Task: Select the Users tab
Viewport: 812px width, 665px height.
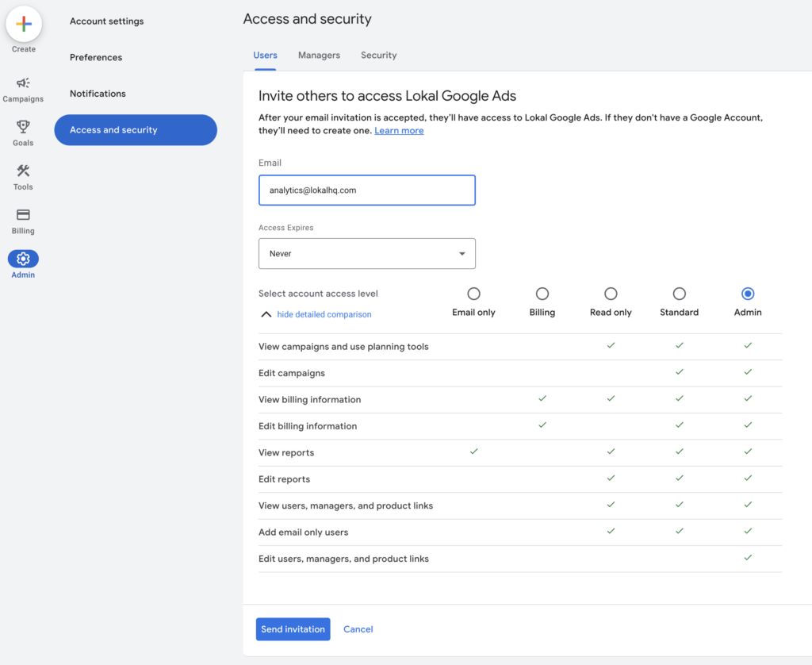Action: (265, 55)
